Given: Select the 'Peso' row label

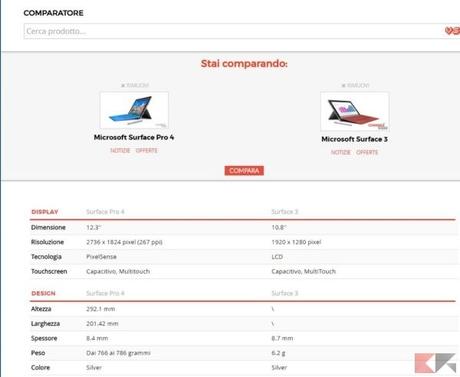Looking at the screenshot, I should coord(38,353).
